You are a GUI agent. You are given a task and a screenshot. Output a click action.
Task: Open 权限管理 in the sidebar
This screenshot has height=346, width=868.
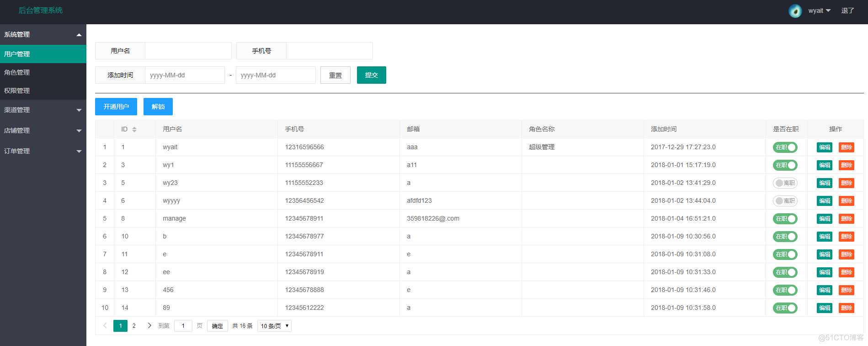point(17,91)
